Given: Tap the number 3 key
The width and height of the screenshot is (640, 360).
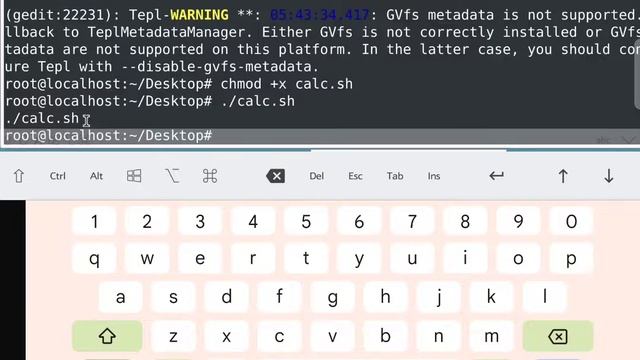Looking at the screenshot, I should click(200, 222).
